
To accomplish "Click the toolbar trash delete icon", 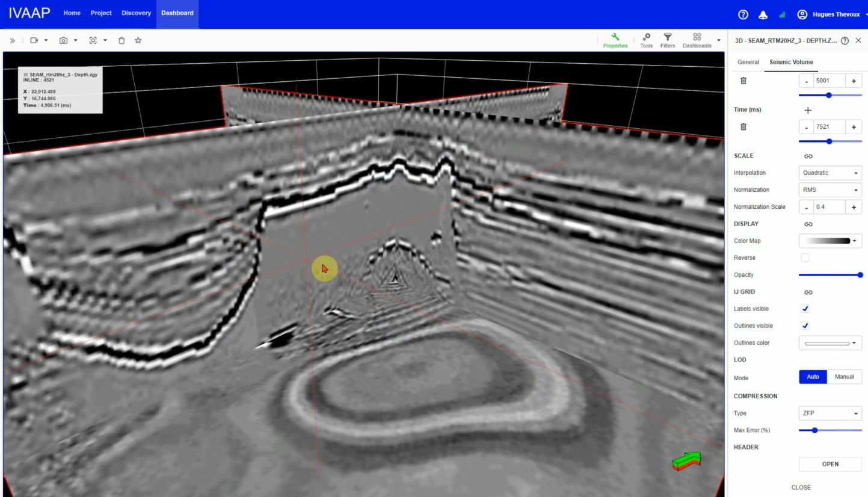I will click(x=122, y=40).
